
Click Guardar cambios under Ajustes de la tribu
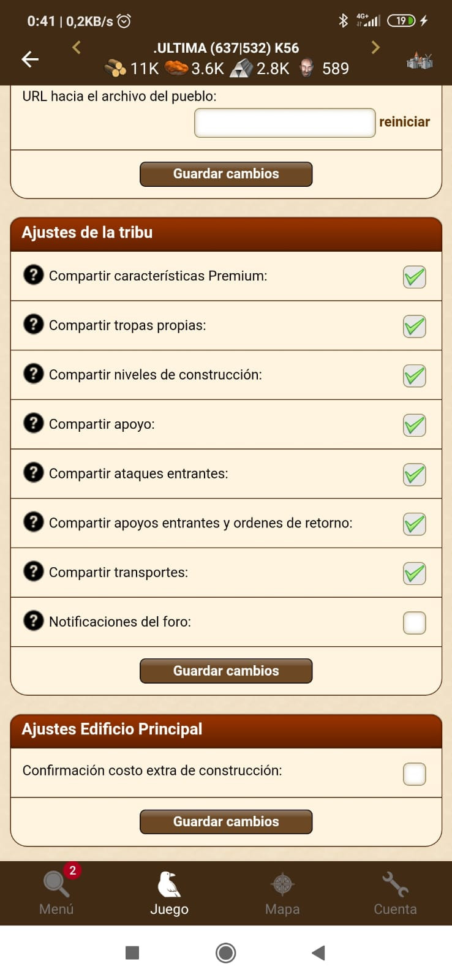226,671
